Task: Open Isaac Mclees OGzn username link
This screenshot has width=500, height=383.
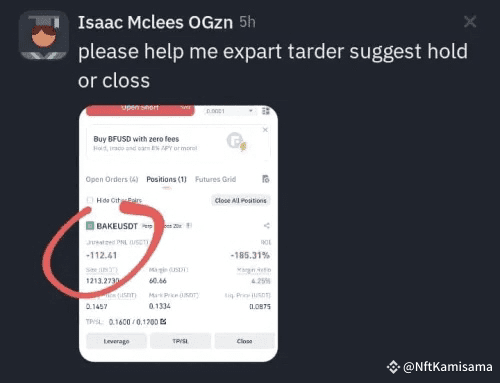Action: point(155,23)
